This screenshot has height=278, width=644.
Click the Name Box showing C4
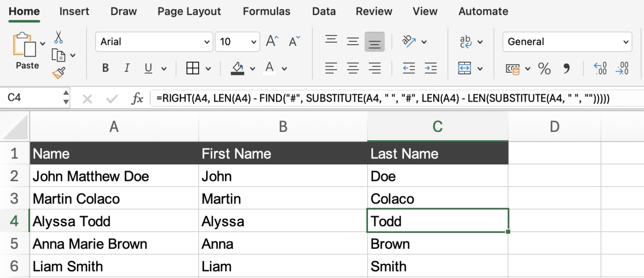(x=32, y=98)
